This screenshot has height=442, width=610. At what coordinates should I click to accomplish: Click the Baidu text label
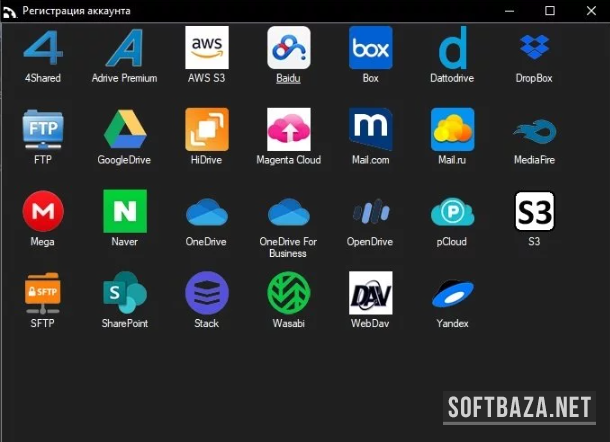[x=288, y=78]
